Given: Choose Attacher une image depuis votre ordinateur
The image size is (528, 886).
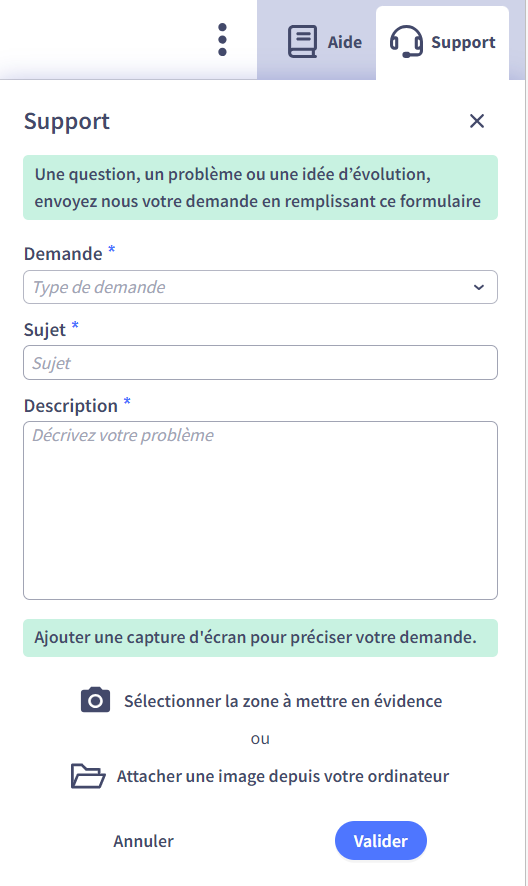Looking at the screenshot, I should (x=283, y=776).
